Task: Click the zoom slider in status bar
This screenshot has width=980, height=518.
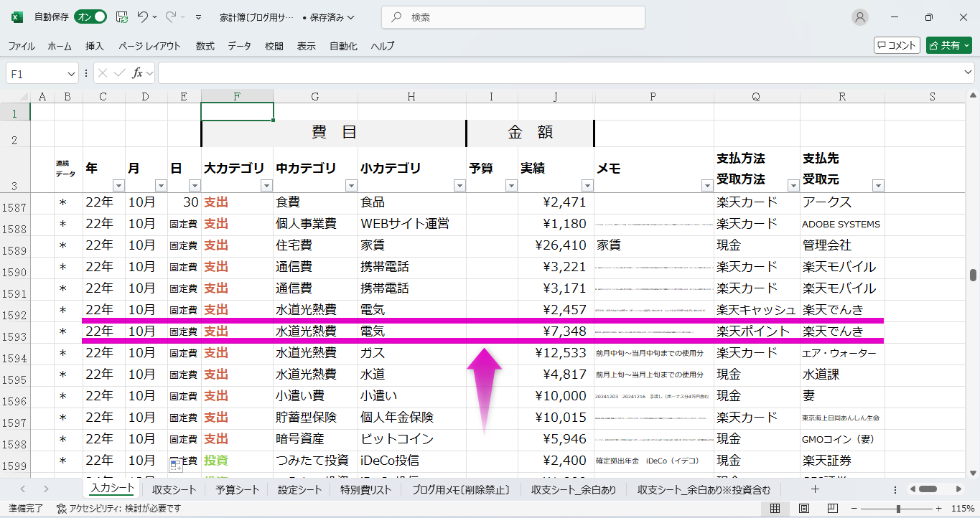Action: point(898,509)
